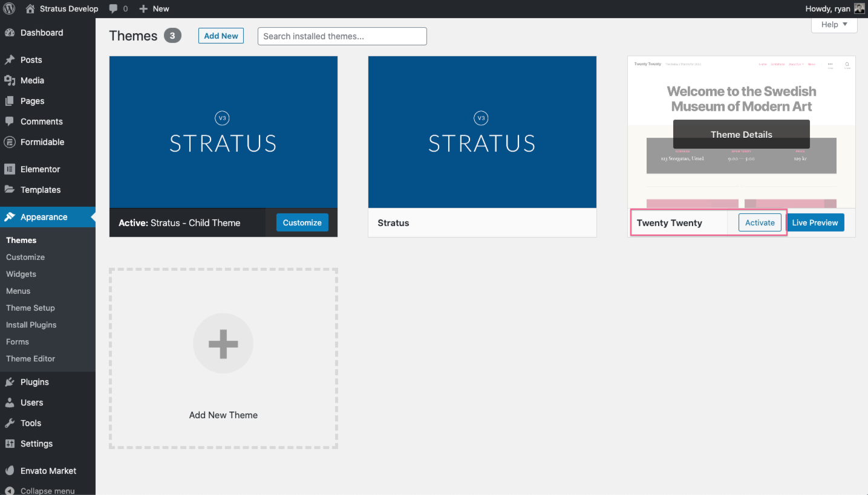The height and width of the screenshot is (495, 868).
Task: Click the New link in admin bar
Action: (161, 9)
